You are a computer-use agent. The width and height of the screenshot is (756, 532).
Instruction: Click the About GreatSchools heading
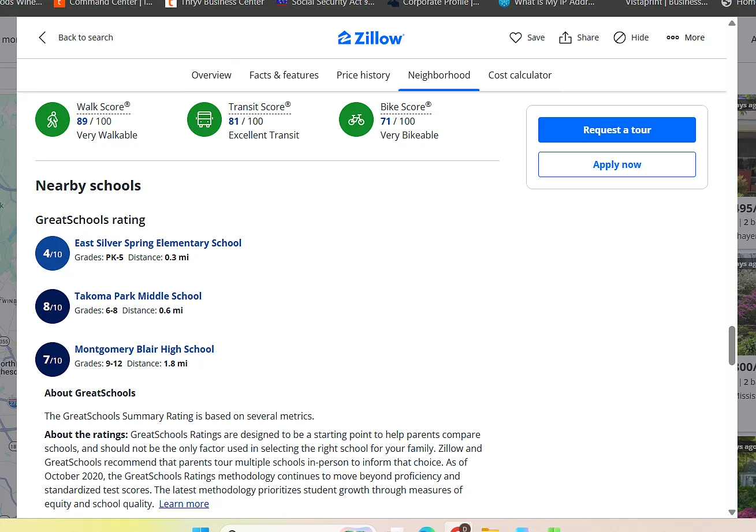click(x=90, y=393)
